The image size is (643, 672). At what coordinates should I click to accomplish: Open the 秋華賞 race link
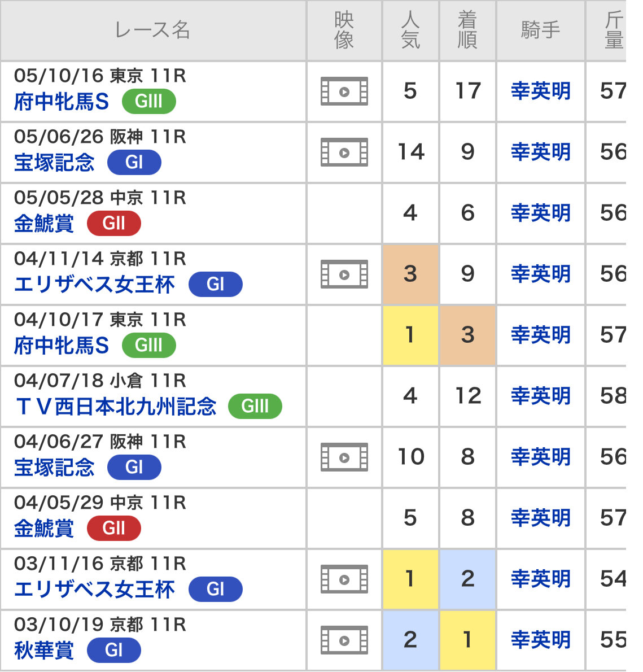(44, 651)
